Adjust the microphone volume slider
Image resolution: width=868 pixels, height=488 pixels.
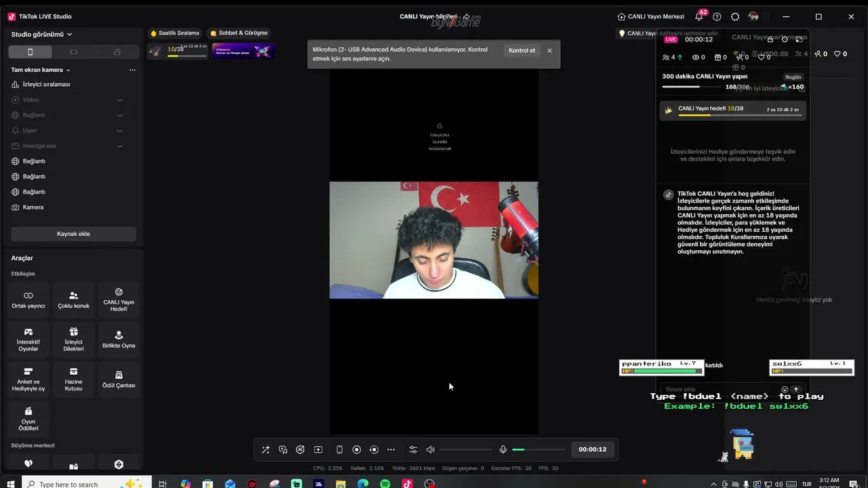538,449
